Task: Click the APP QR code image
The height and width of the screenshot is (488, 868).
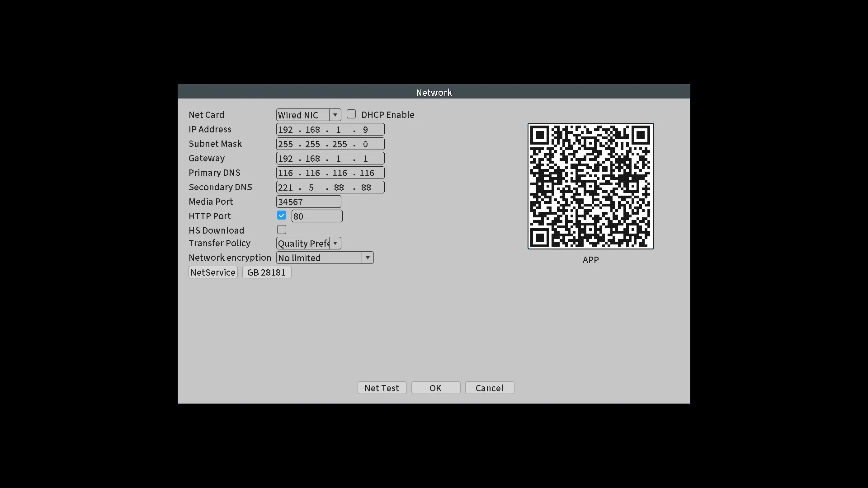Action: (590, 186)
